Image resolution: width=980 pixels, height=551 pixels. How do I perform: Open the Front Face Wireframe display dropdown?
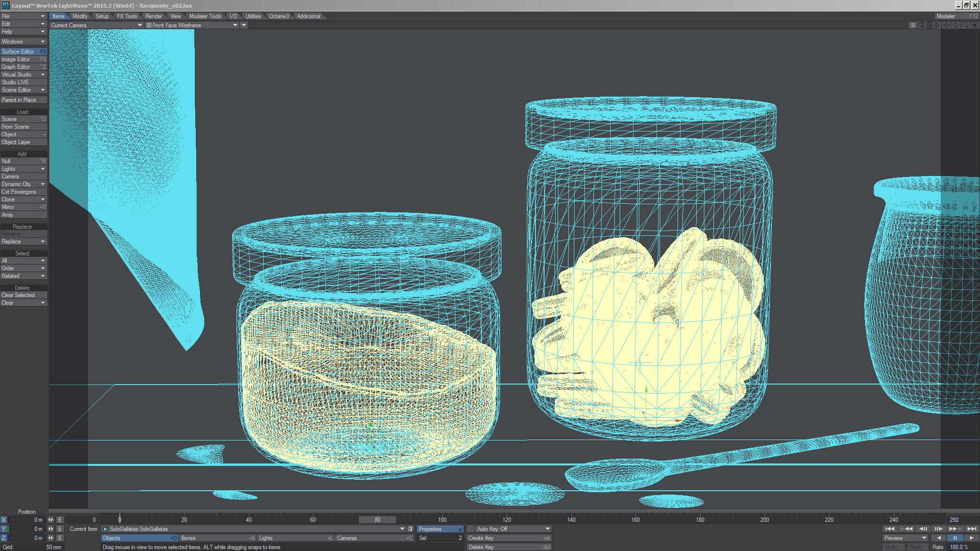(192, 25)
